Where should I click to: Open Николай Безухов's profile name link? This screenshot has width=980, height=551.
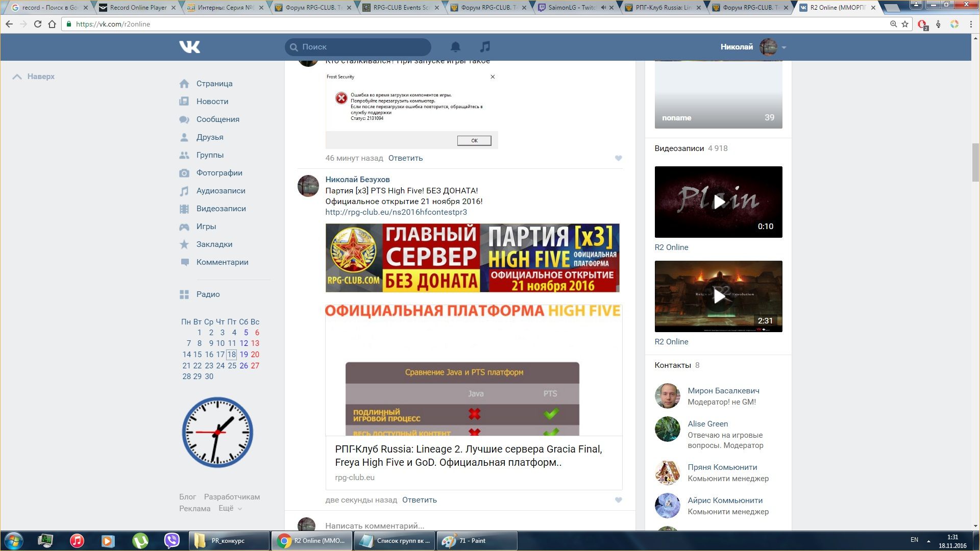coord(357,180)
